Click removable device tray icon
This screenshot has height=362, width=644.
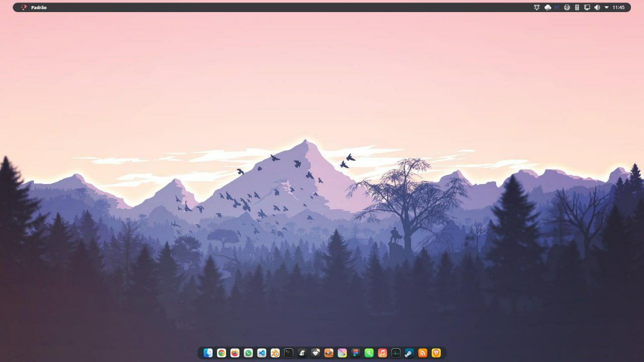[x=577, y=8]
